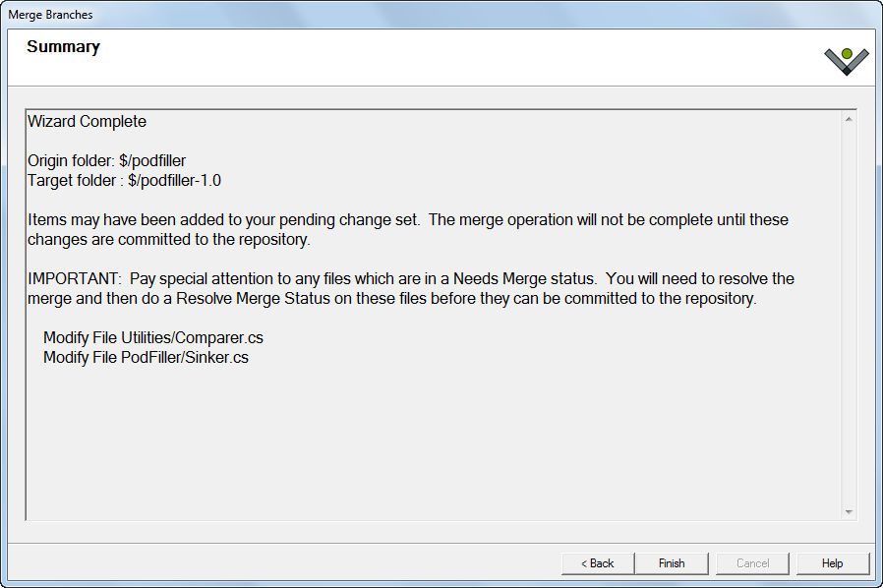
Task: Click Finish to close the wizard
Action: (x=672, y=563)
